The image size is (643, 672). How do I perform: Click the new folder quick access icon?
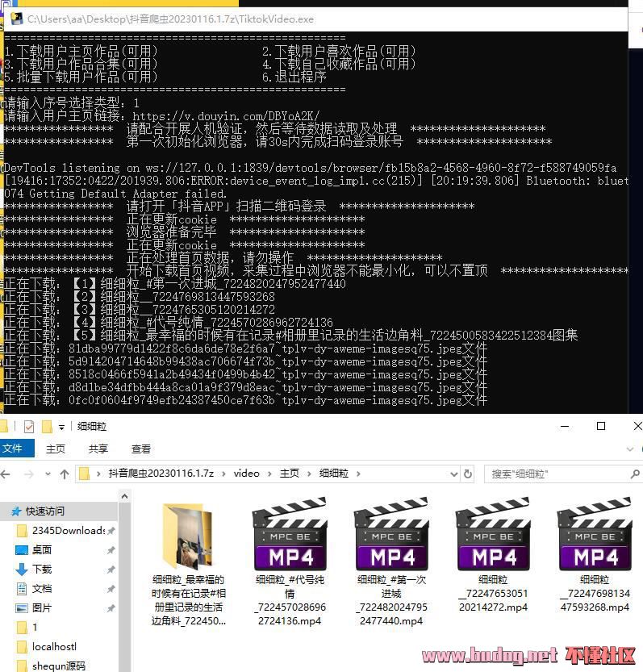(46, 427)
